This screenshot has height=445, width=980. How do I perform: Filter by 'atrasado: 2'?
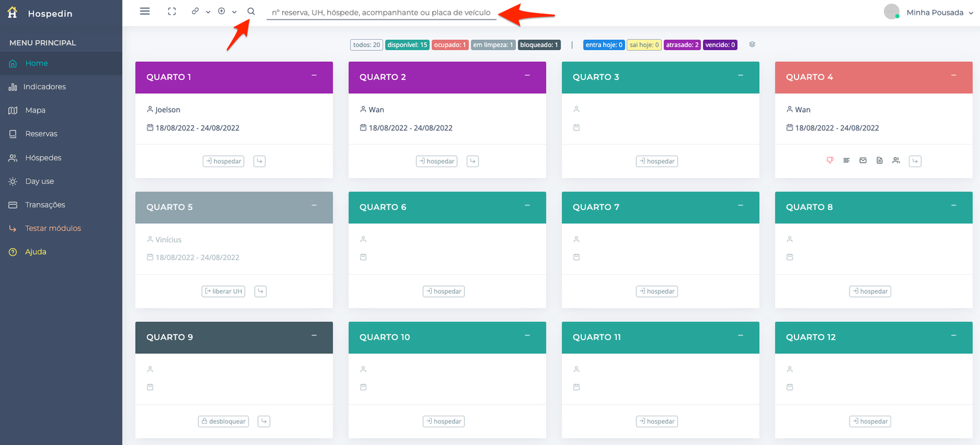[x=682, y=45]
